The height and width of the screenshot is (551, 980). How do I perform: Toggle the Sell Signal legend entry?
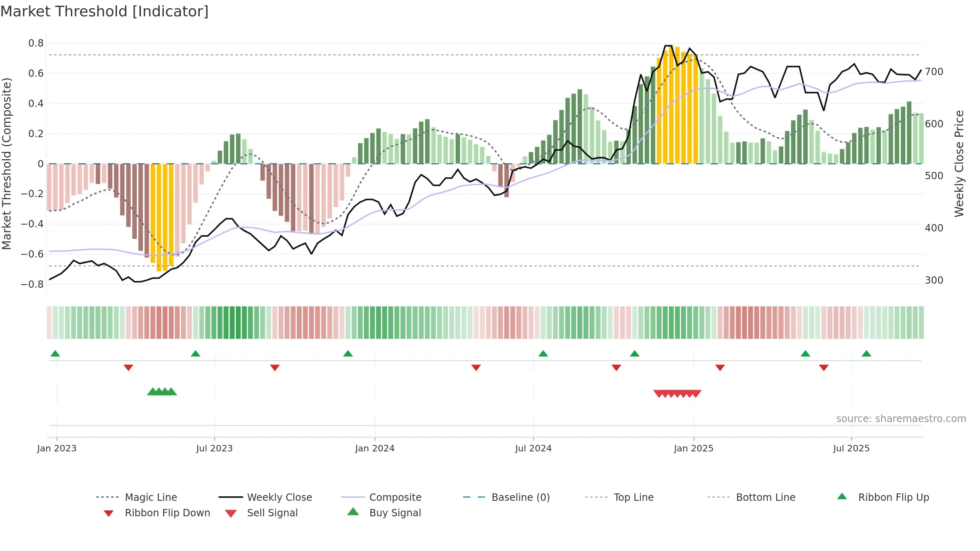[261, 513]
